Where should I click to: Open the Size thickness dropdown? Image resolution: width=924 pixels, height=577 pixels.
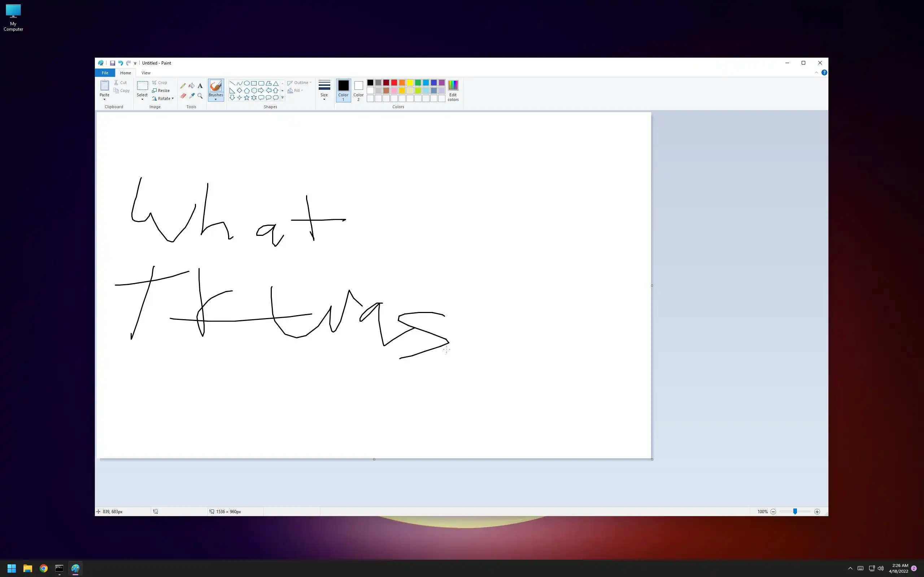coord(324,91)
